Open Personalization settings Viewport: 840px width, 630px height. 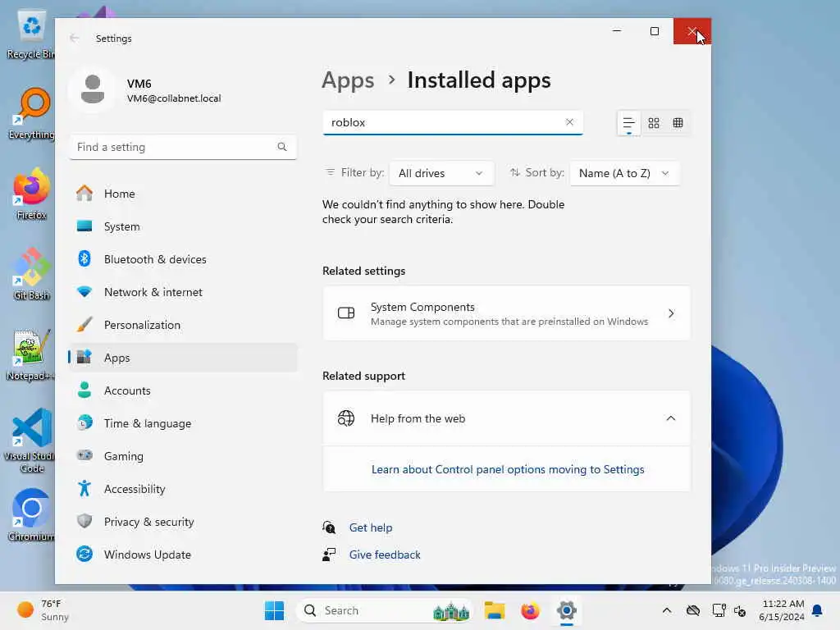tap(183, 325)
